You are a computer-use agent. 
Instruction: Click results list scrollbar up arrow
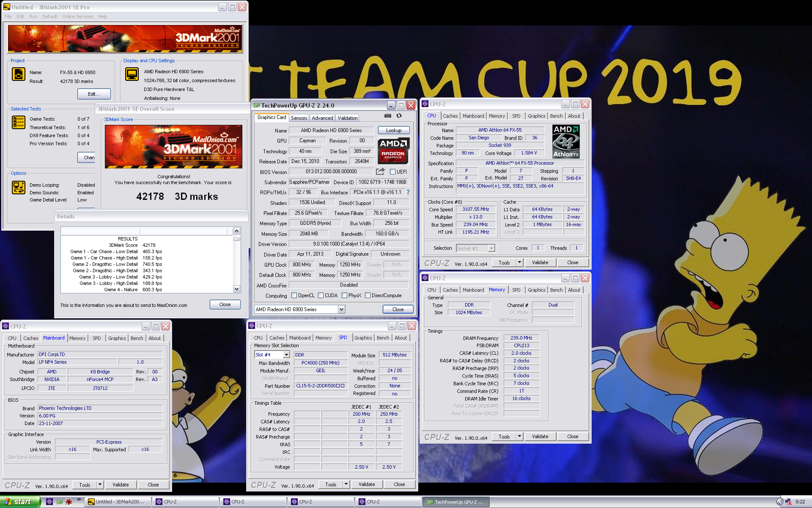coord(237,231)
